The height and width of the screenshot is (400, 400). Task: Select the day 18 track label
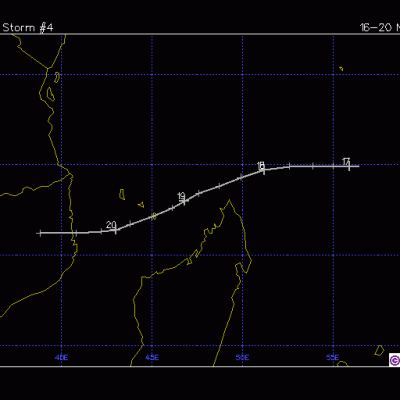(261, 165)
